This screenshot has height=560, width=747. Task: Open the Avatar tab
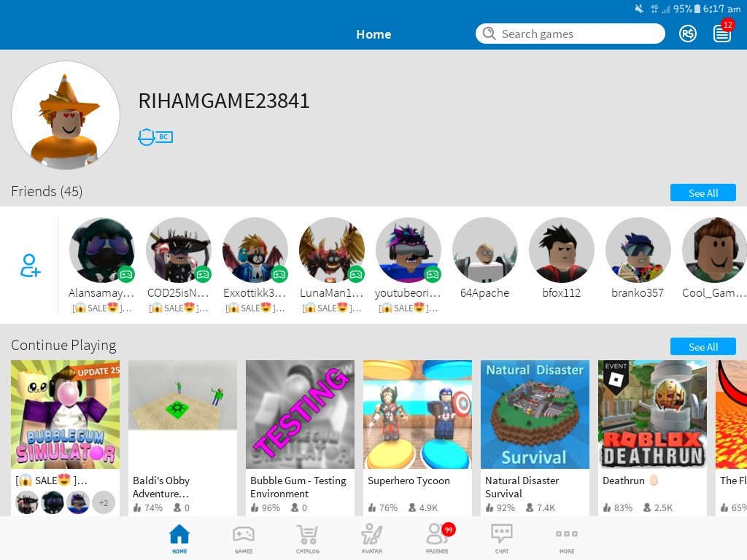click(x=371, y=539)
